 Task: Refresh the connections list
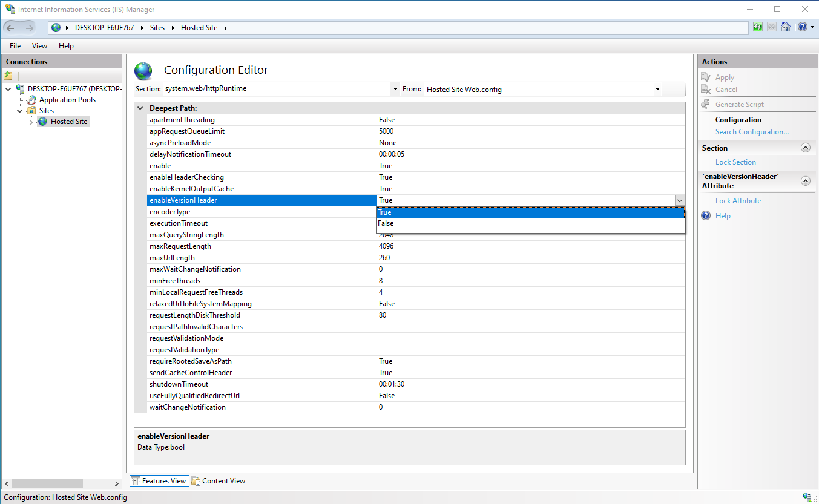(757, 27)
